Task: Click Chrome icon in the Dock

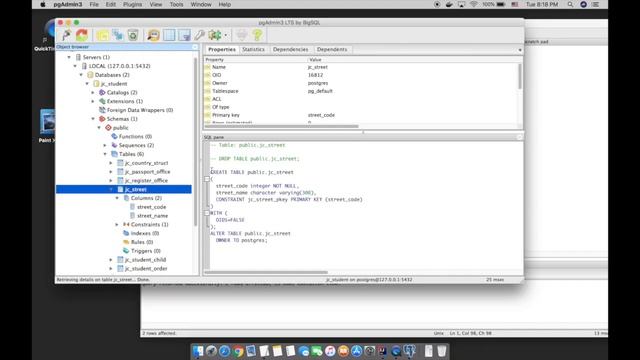Action: [x=238, y=351]
